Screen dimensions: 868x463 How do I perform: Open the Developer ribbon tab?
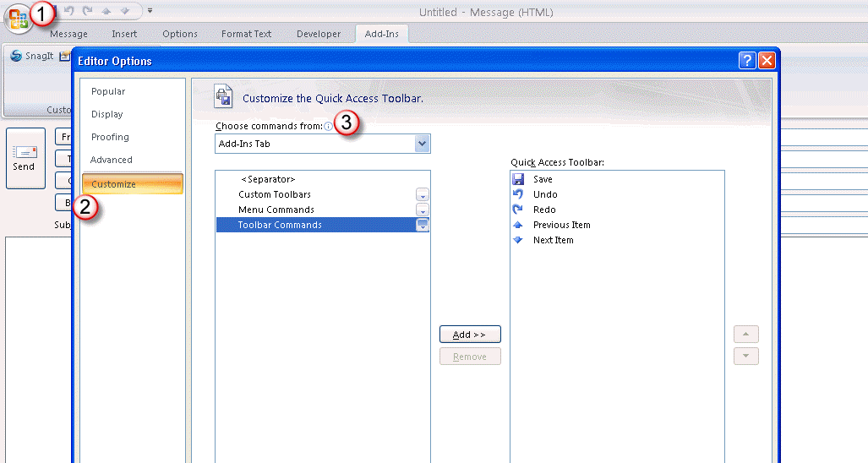(319, 34)
